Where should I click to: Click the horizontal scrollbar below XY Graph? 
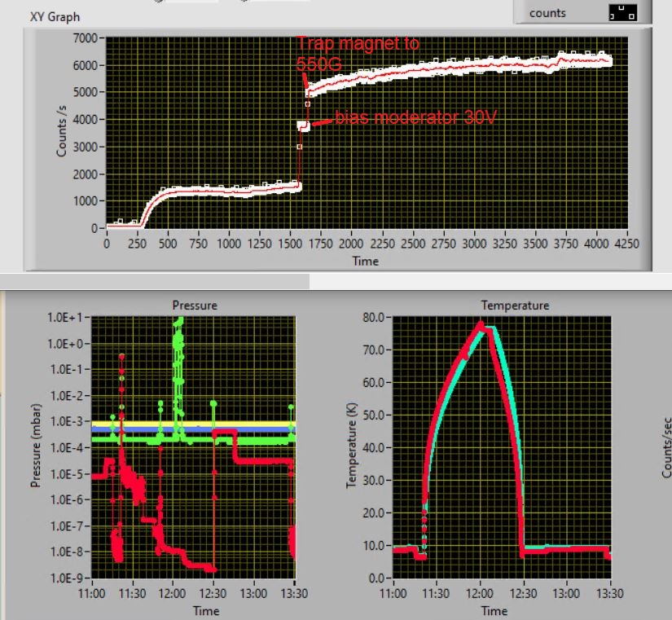click(x=155, y=281)
